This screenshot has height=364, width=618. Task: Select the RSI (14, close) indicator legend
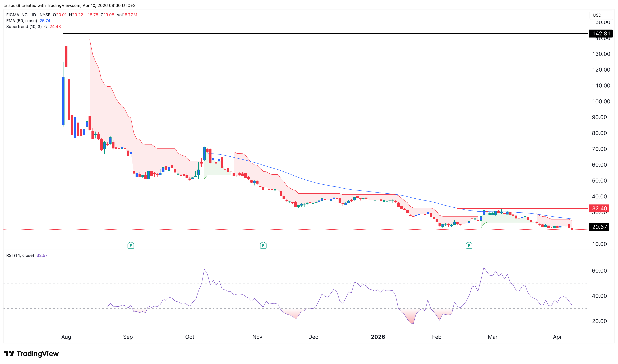coord(20,255)
